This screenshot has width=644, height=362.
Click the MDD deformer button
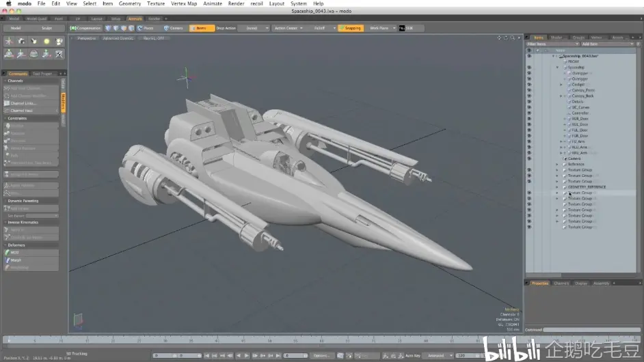coord(31,253)
